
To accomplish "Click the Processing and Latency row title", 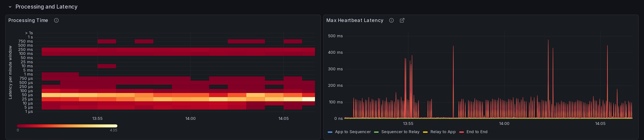I will [46, 7].
